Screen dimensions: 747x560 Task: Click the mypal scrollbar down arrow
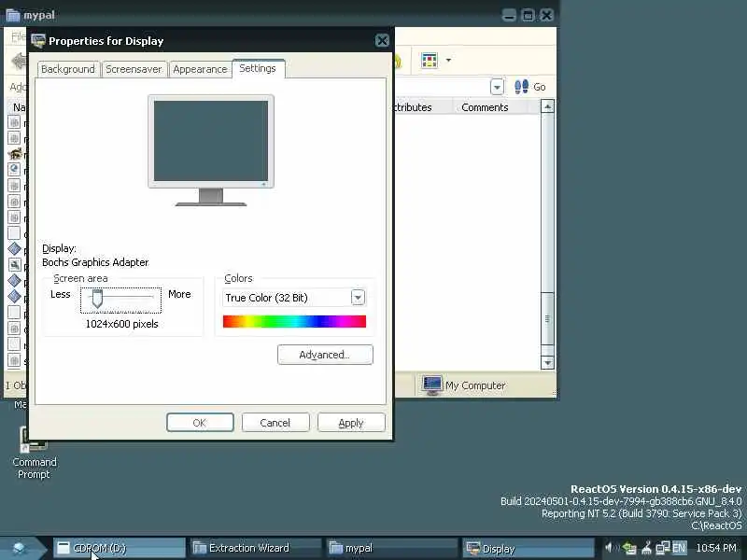[547, 363]
